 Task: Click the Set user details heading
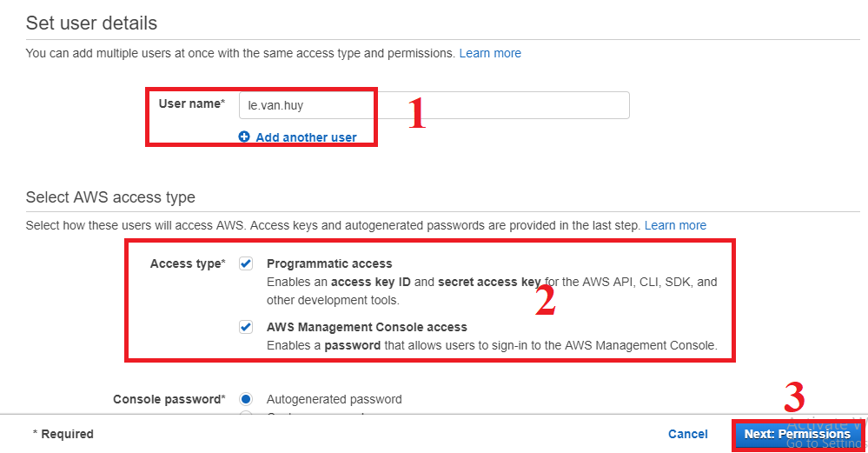click(x=91, y=23)
